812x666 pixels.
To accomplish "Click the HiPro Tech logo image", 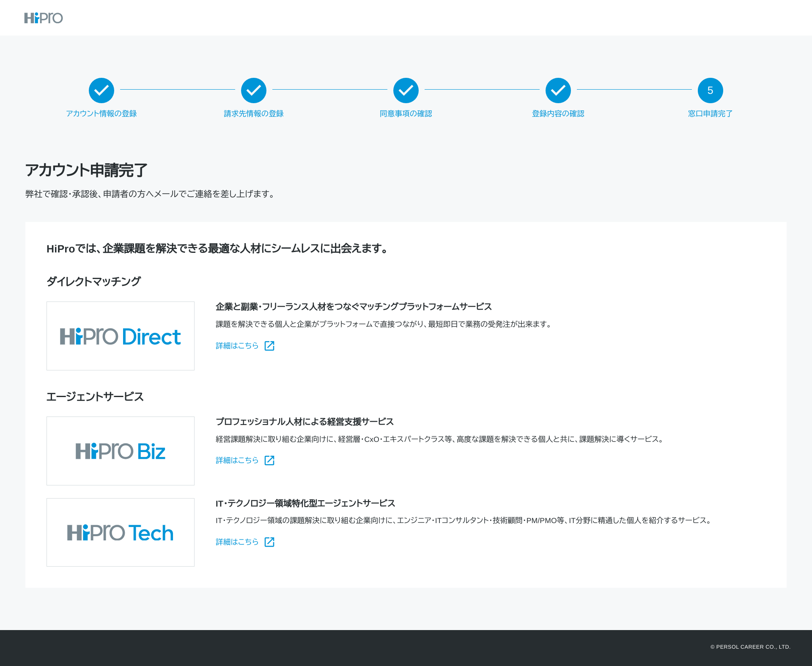I will click(x=120, y=532).
